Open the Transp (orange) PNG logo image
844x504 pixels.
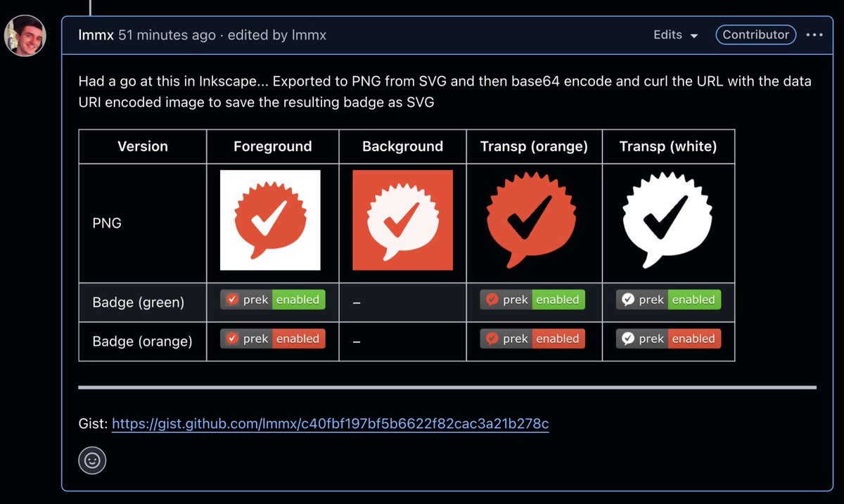pyautogui.click(x=532, y=220)
